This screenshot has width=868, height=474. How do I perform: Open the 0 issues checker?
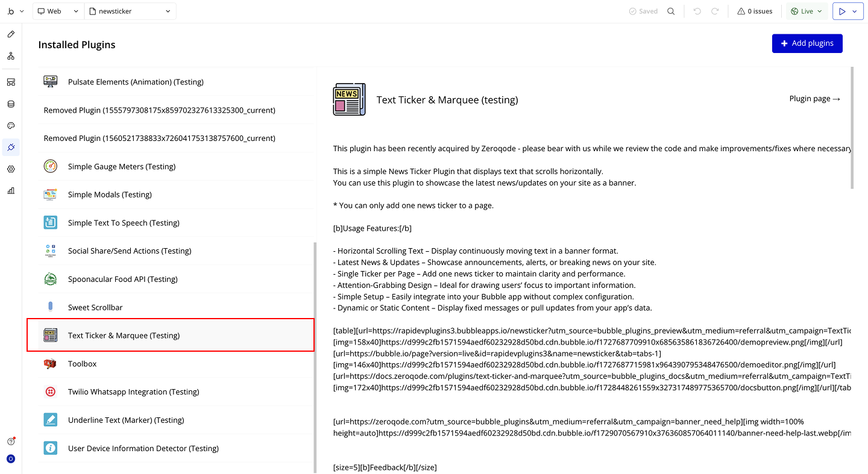(x=755, y=11)
